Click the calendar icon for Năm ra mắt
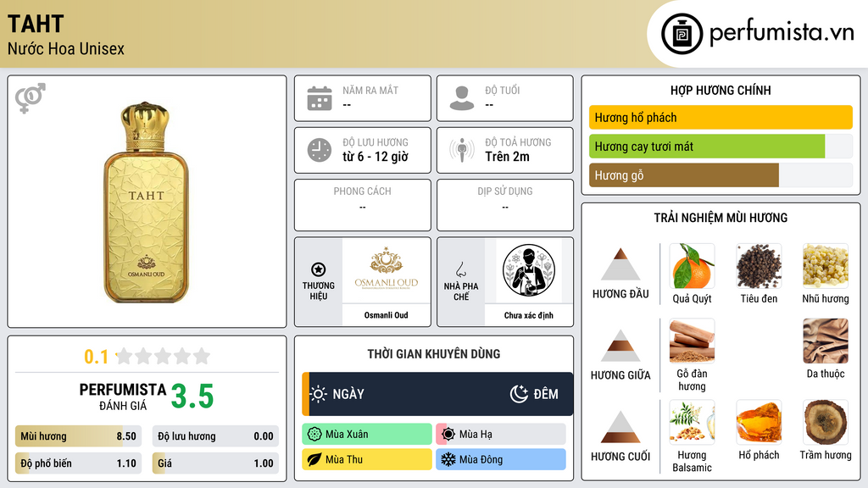 click(x=320, y=98)
